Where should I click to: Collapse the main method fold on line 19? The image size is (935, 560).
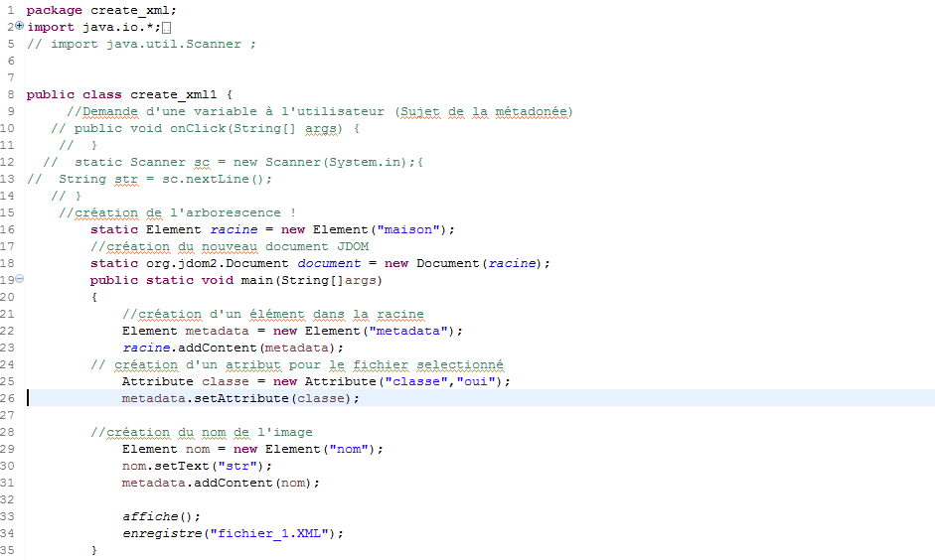tap(19, 278)
